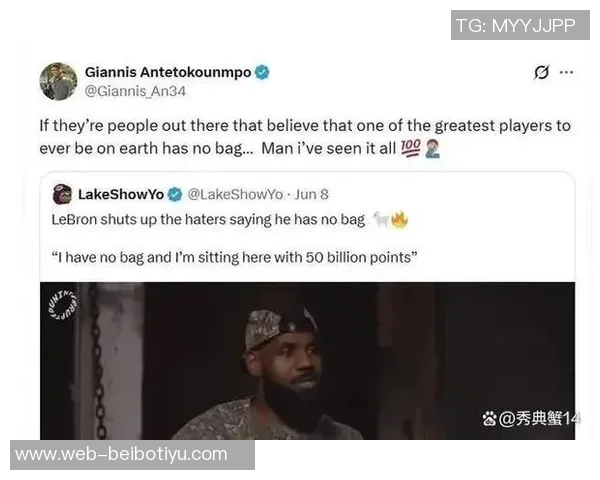Click the Grok slash icon on the tweet
This screenshot has height=480, width=600.
coord(541,72)
